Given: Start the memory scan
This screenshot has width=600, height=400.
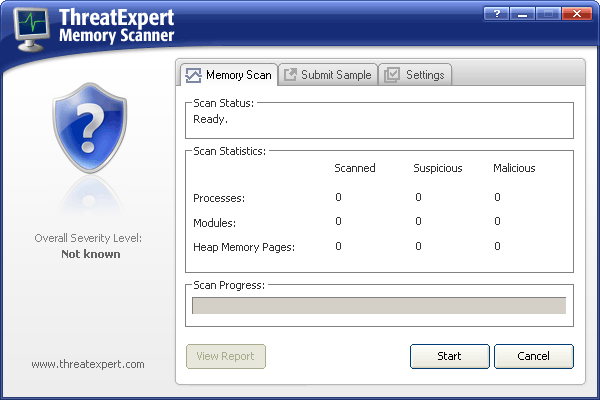Looking at the screenshot, I should [x=450, y=356].
